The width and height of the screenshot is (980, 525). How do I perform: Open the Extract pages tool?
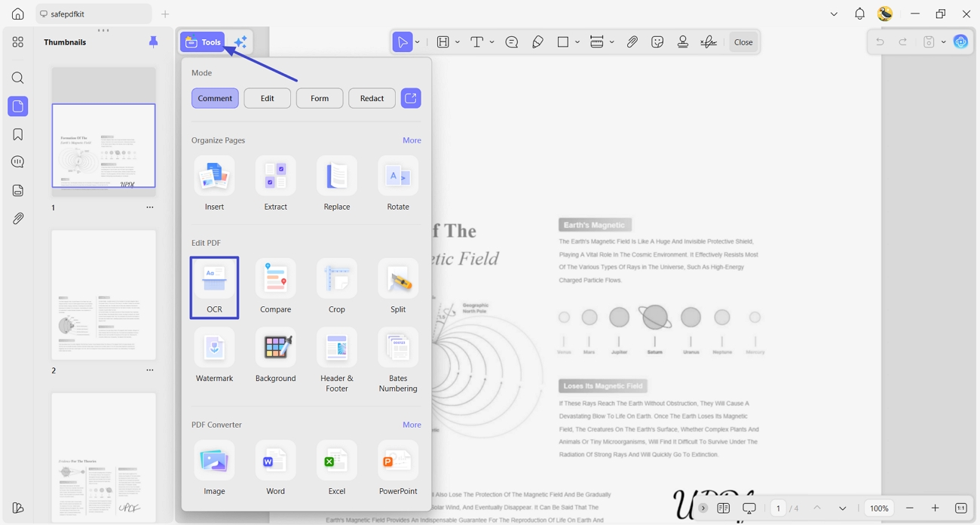coord(275,184)
